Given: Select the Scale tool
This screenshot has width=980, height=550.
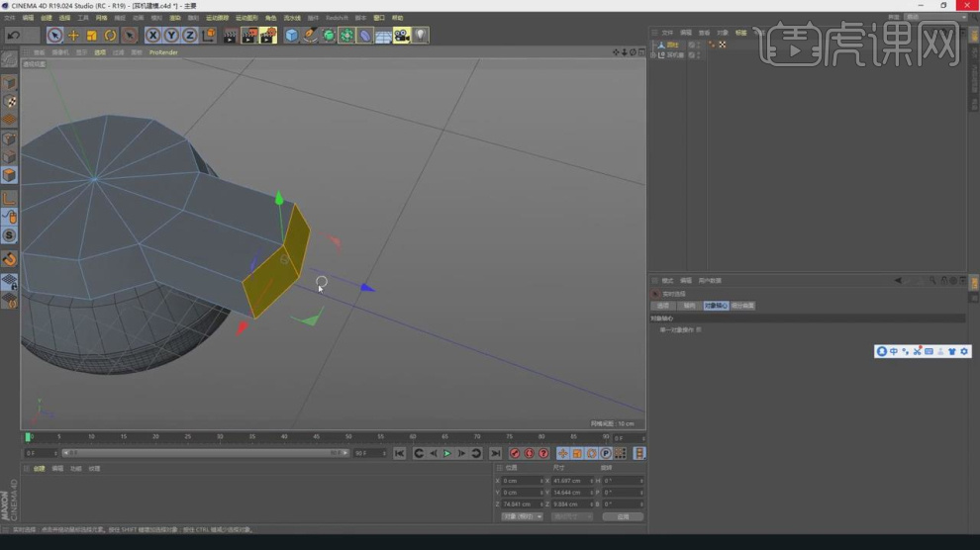Looking at the screenshot, I should click(92, 36).
